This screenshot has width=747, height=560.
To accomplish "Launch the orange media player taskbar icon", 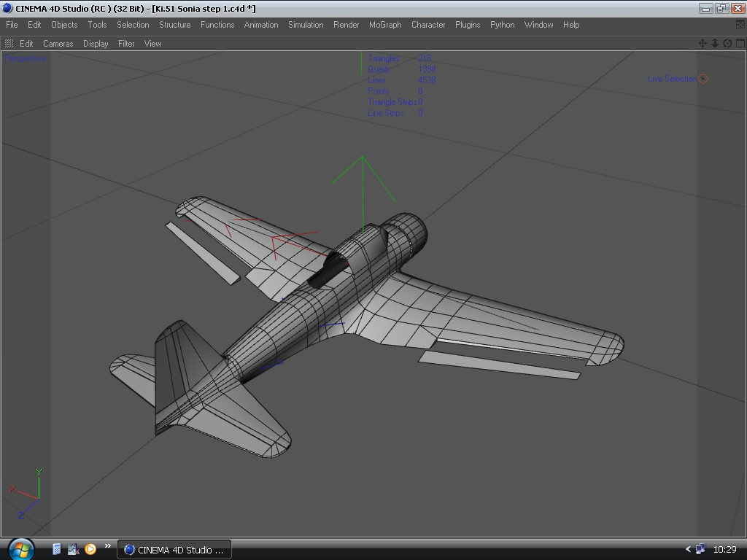I will coord(90,550).
